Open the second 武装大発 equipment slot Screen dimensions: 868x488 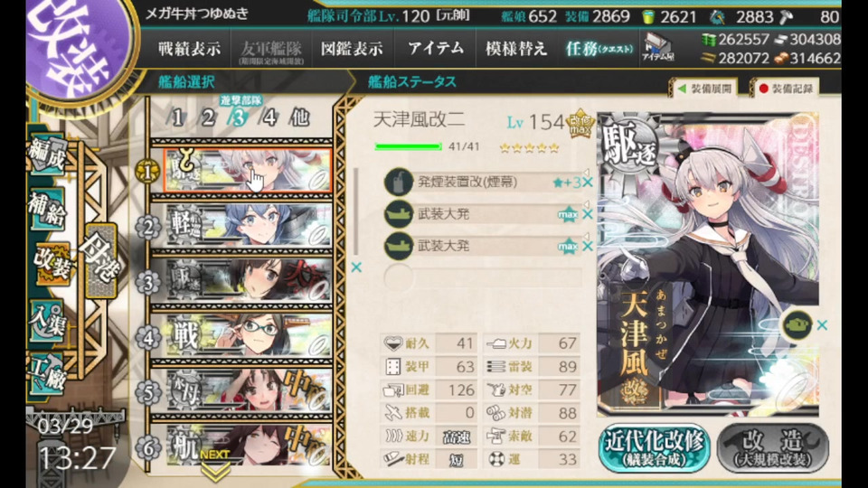tap(483, 246)
